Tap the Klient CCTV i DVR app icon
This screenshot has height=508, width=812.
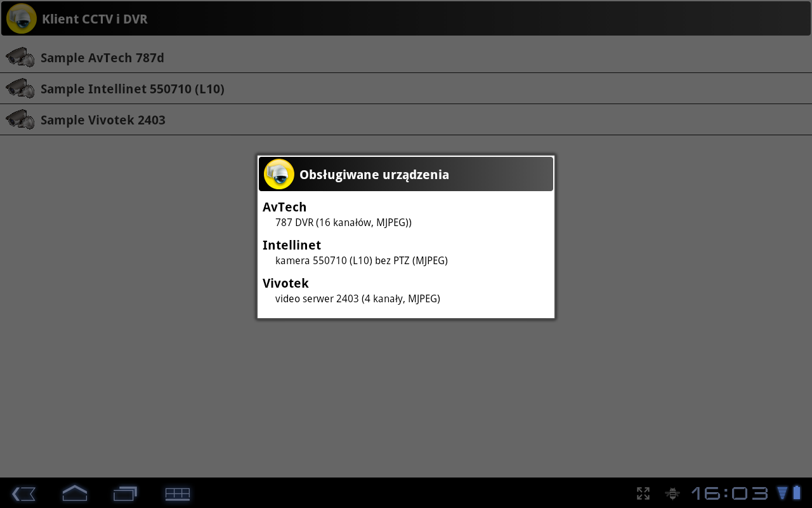[x=21, y=18]
